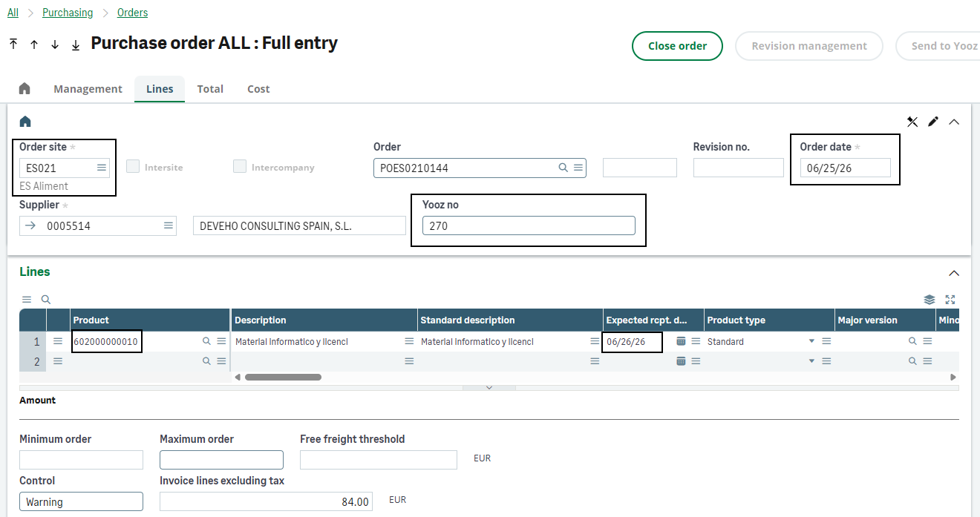The width and height of the screenshot is (980, 517).
Task: Click the search icon in the Order field
Action: (x=563, y=168)
